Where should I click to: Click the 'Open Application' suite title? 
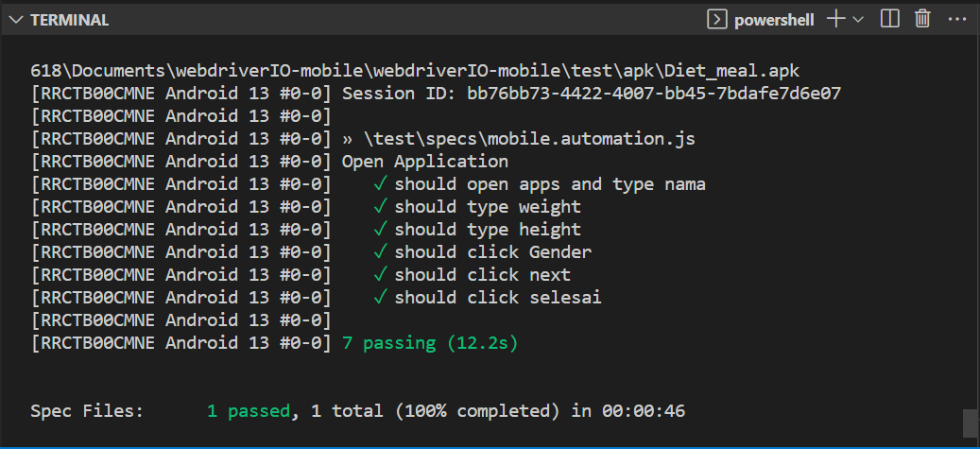tap(425, 162)
